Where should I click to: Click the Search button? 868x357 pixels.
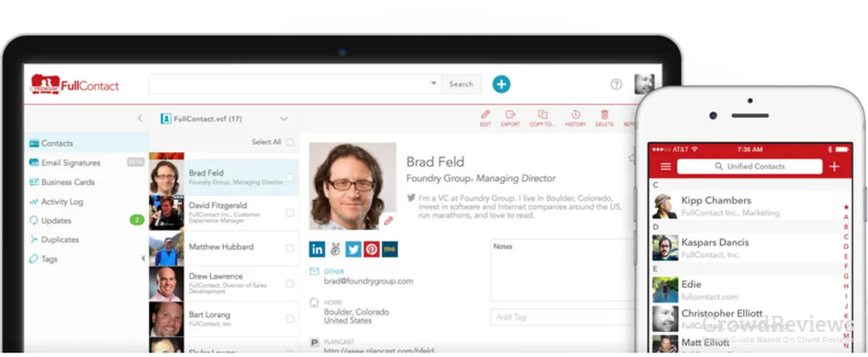click(461, 84)
